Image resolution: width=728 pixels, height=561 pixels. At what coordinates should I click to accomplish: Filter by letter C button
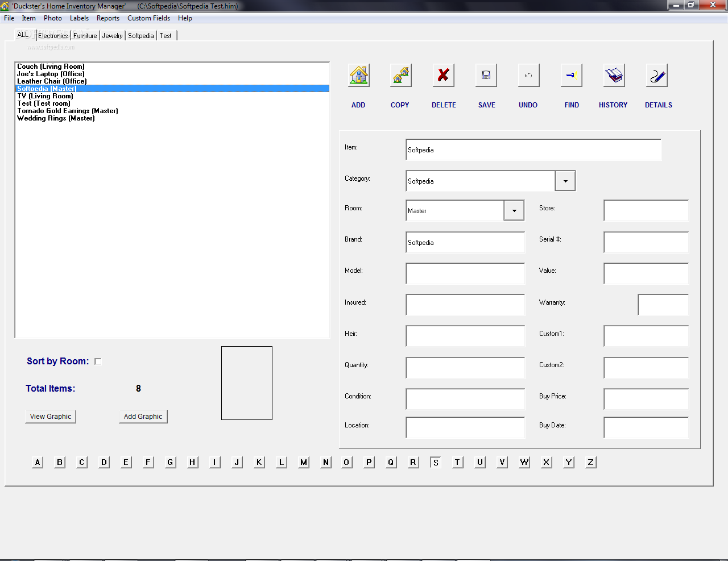pyautogui.click(x=82, y=462)
